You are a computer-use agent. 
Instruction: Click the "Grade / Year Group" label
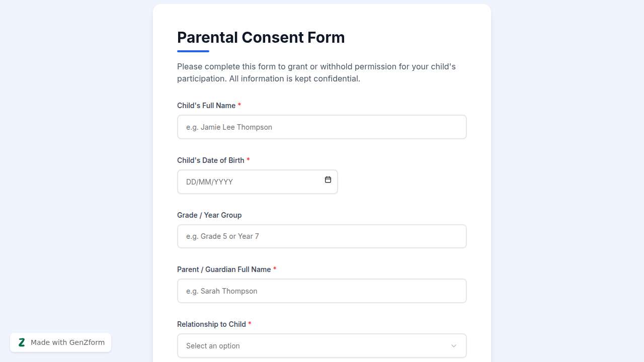(x=209, y=215)
